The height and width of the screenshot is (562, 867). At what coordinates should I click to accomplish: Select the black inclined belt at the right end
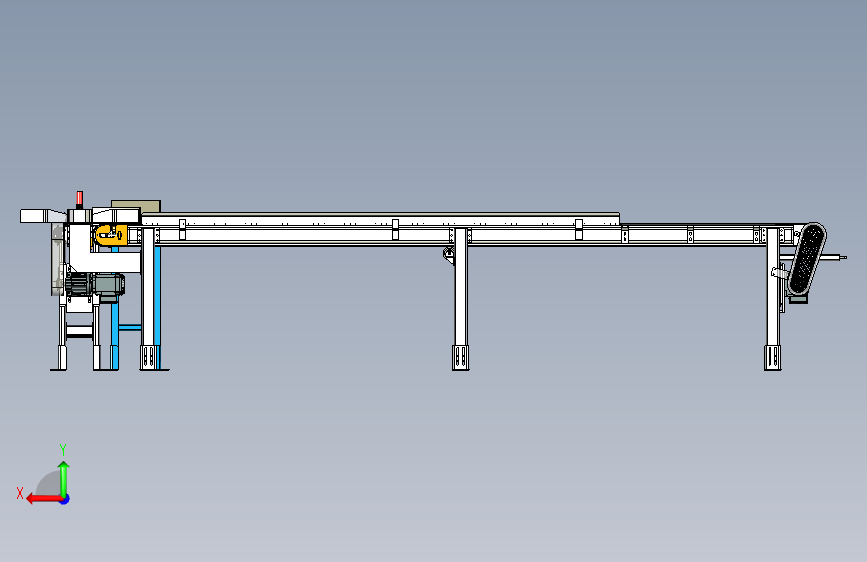point(807,258)
